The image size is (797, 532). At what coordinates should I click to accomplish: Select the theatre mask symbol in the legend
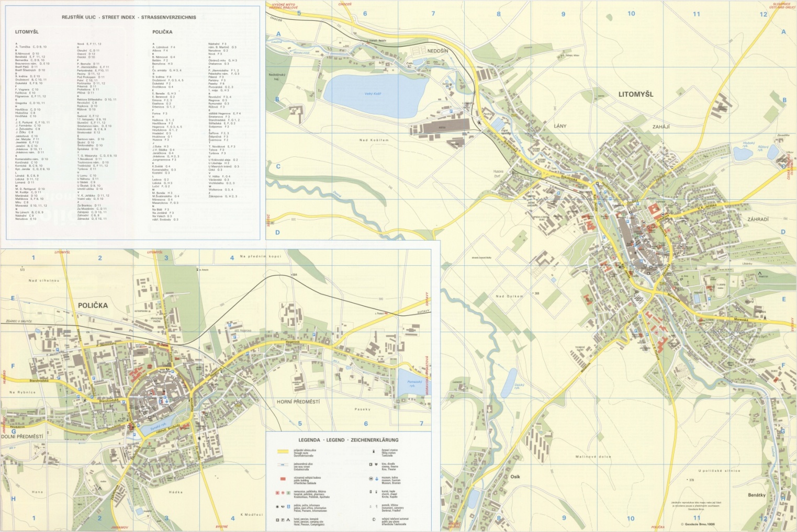click(x=376, y=465)
